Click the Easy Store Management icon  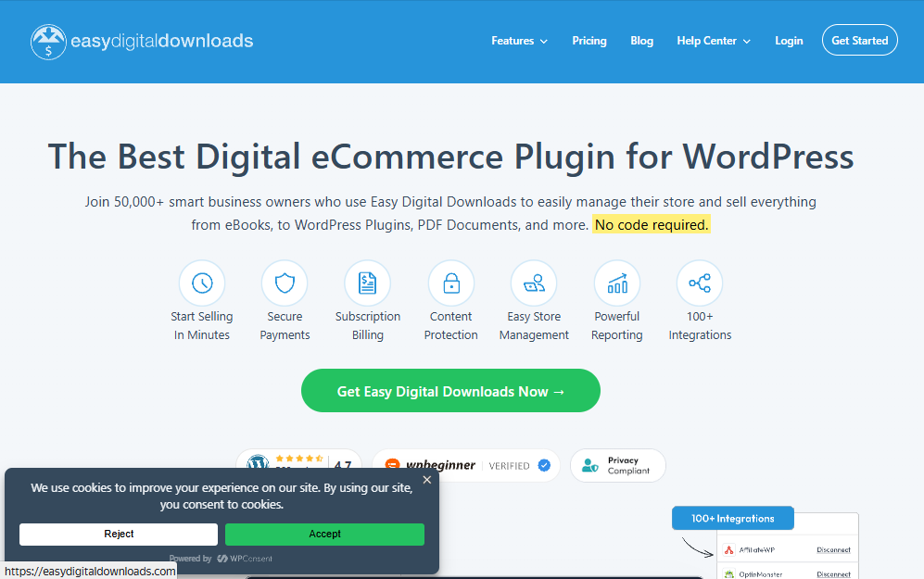(x=534, y=283)
